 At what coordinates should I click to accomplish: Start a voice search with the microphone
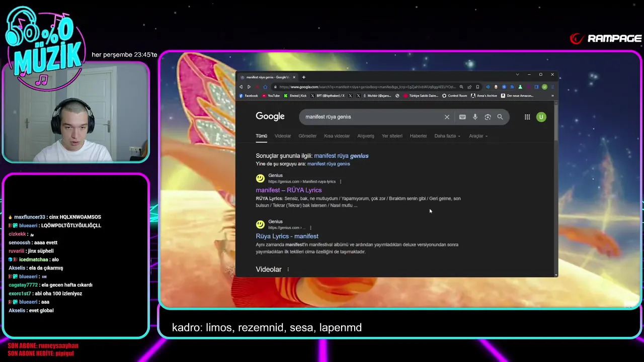[x=475, y=117]
